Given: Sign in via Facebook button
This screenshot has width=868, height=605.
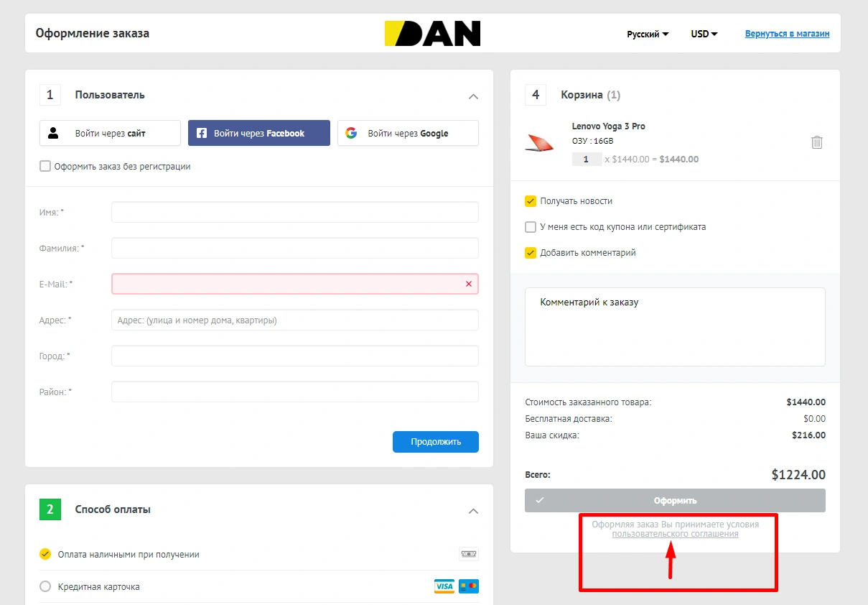Looking at the screenshot, I should point(258,133).
